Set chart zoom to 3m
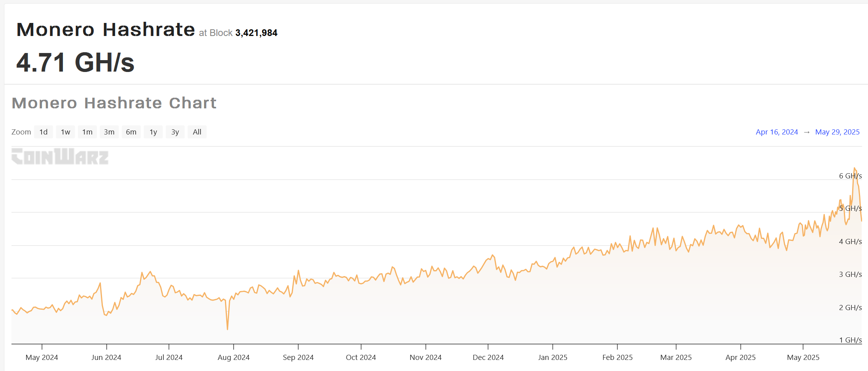The image size is (868, 371). pos(109,132)
